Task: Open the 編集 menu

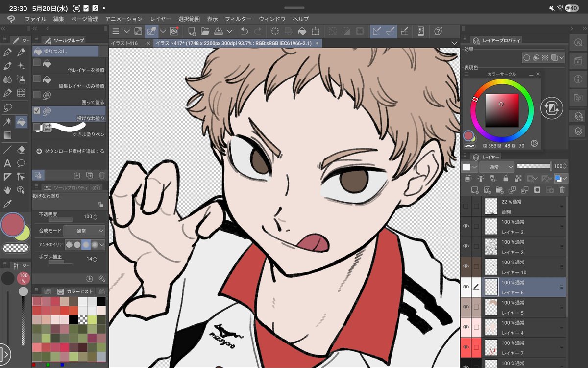Action: 59,19
